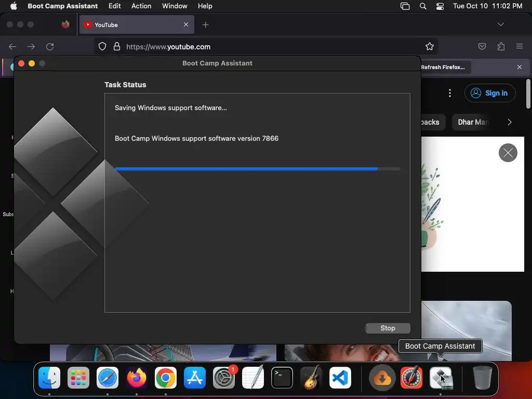Open the Action menu
Viewport: 532px width, 399px height.
pyautogui.click(x=141, y=6)
